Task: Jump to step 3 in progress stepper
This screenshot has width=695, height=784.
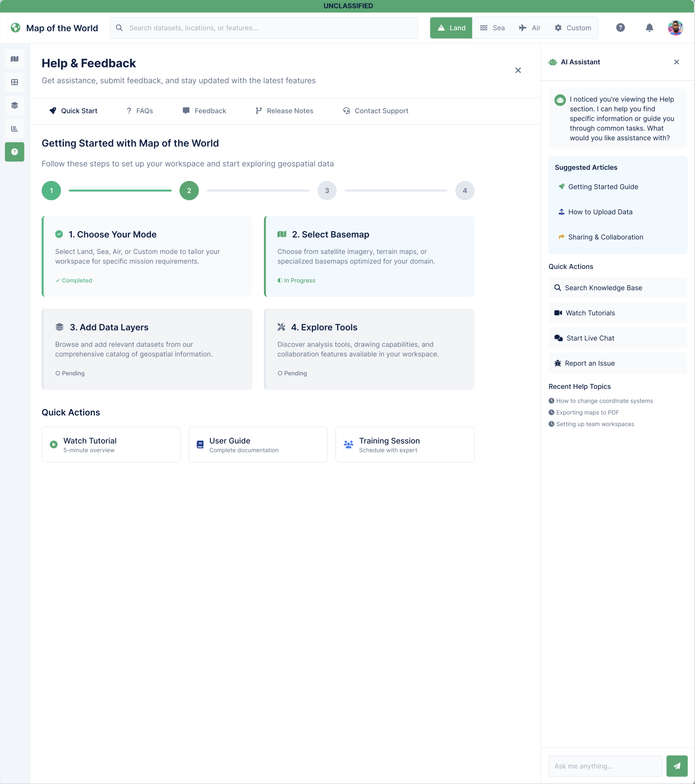Action: tap(327, 191)
